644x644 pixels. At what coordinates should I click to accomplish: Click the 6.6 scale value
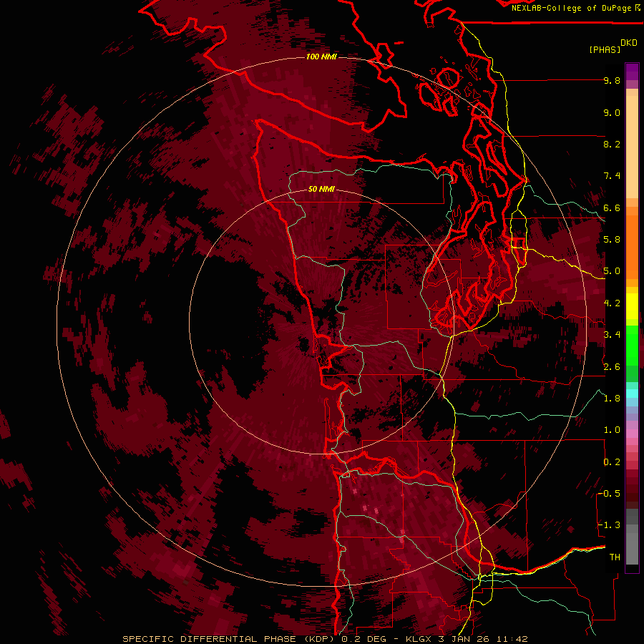pos(612,208)
